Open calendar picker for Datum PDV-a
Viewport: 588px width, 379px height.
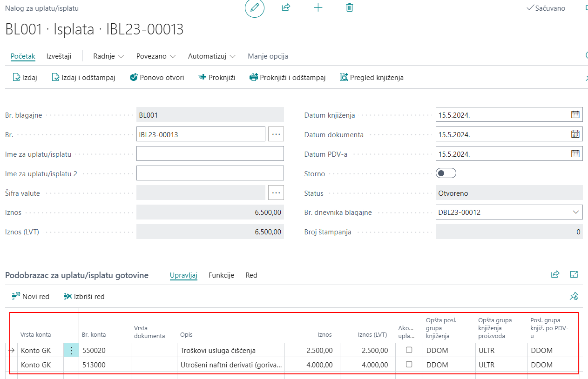tap(575, 154)
